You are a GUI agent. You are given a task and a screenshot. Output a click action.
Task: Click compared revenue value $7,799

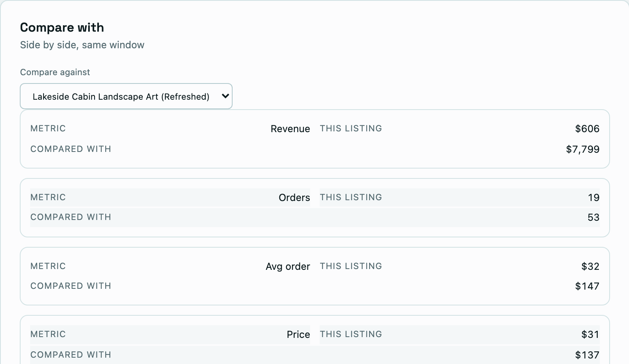583,150
